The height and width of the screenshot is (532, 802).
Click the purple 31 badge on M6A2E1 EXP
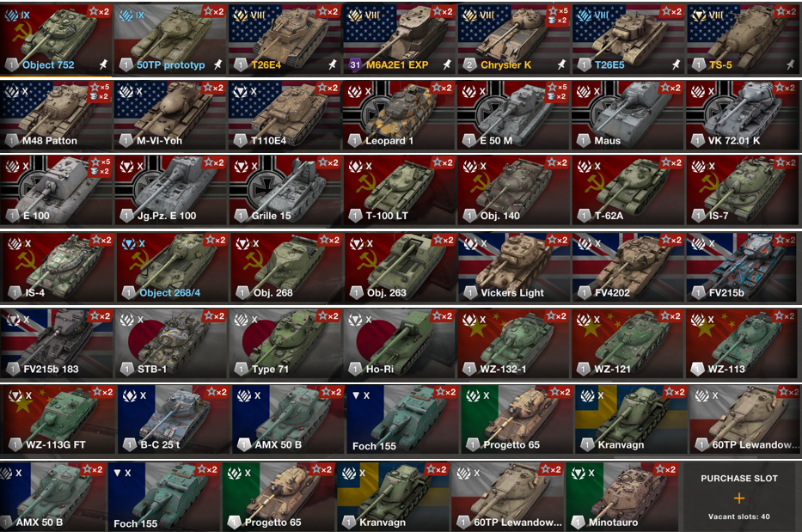[x=355, y=64]
